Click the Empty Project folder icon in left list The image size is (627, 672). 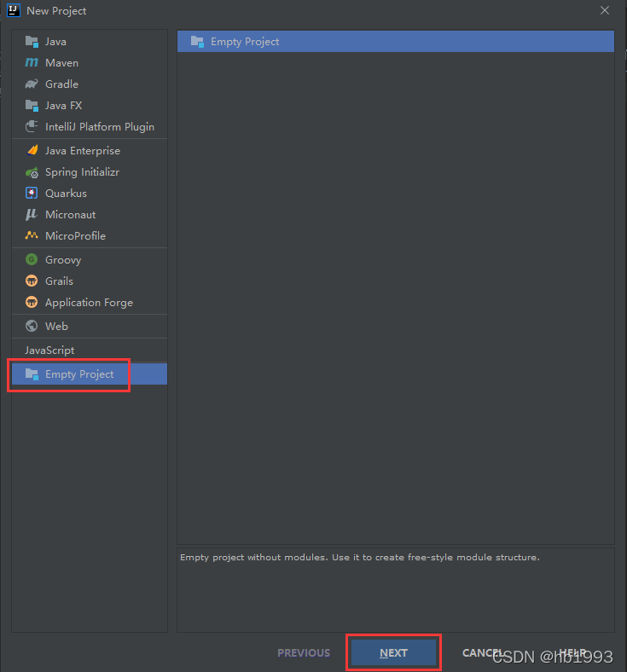(x=32, y=374)
